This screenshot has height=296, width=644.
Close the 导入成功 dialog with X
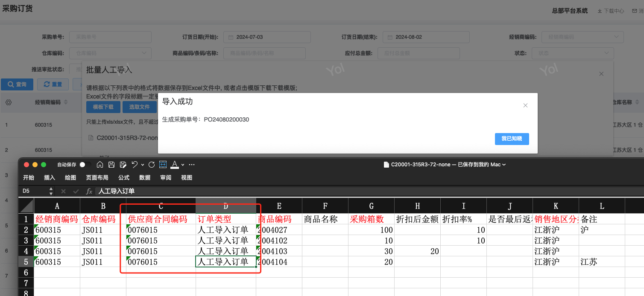click(526, 105)
